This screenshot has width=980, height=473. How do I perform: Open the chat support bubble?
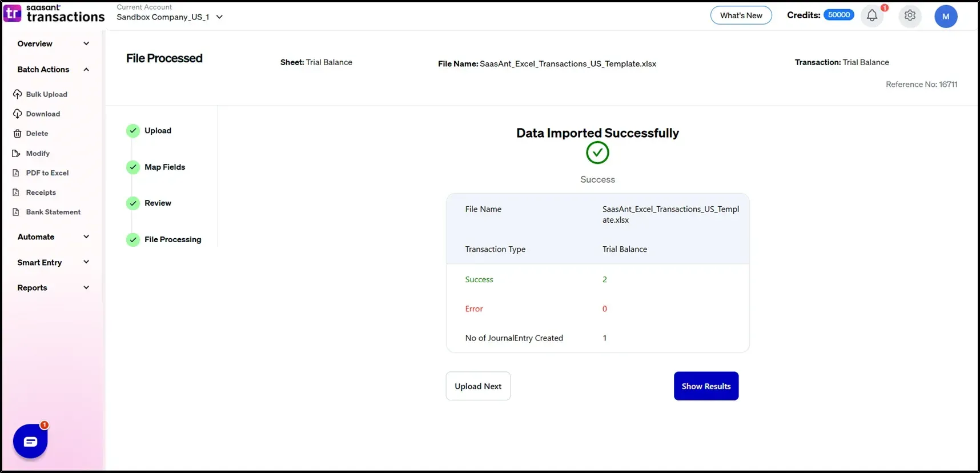pyautogui.click(x=30, y=441)
